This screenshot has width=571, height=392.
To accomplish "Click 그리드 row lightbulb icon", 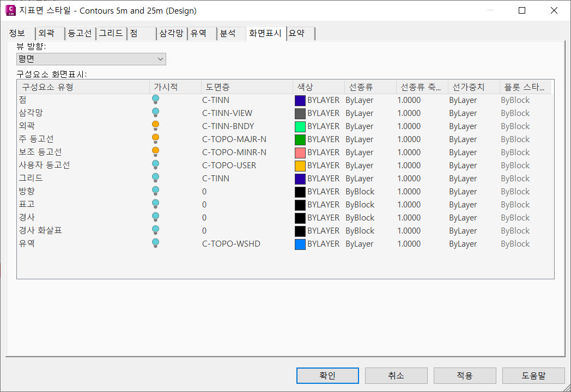I will (x=155, y=178).
